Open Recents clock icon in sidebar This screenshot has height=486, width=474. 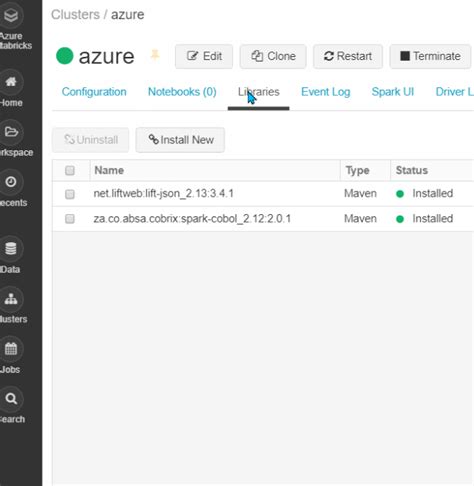point(11,182)
